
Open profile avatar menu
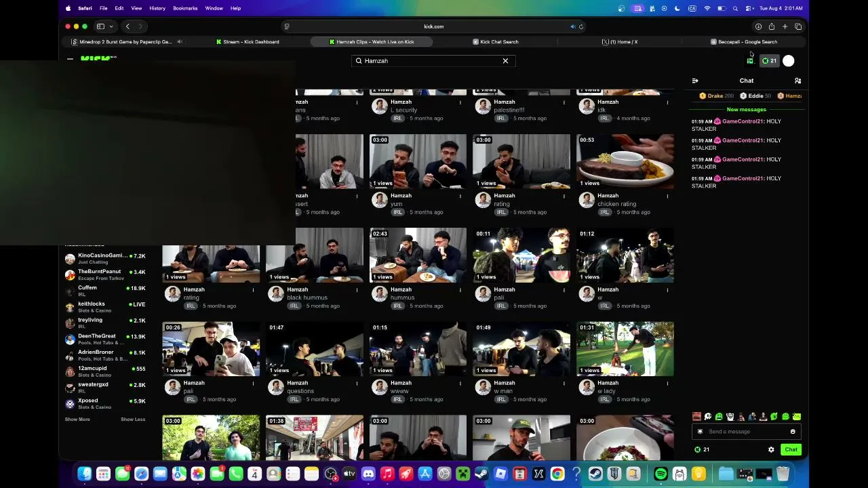pos(788,61)
